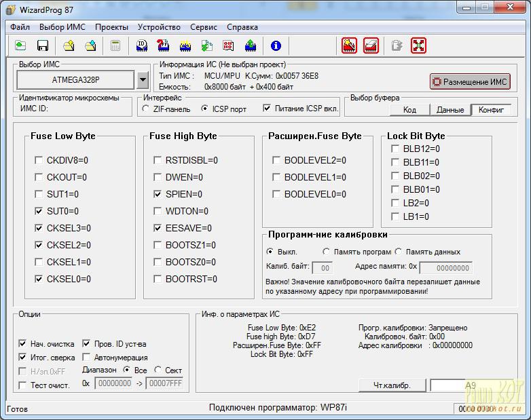Click the read chip ID icon
Image resolution: width=531 pixels, height=420 pixels.
141,45
